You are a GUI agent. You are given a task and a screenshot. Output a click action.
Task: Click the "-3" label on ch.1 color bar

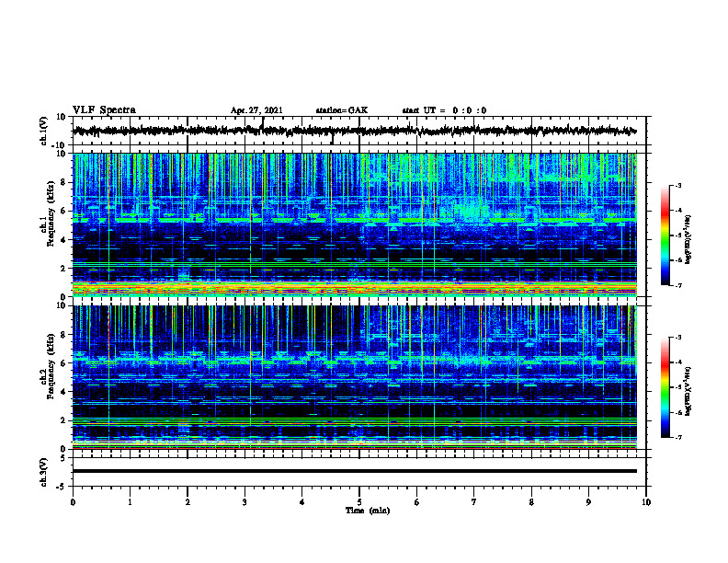pos(678,185)
